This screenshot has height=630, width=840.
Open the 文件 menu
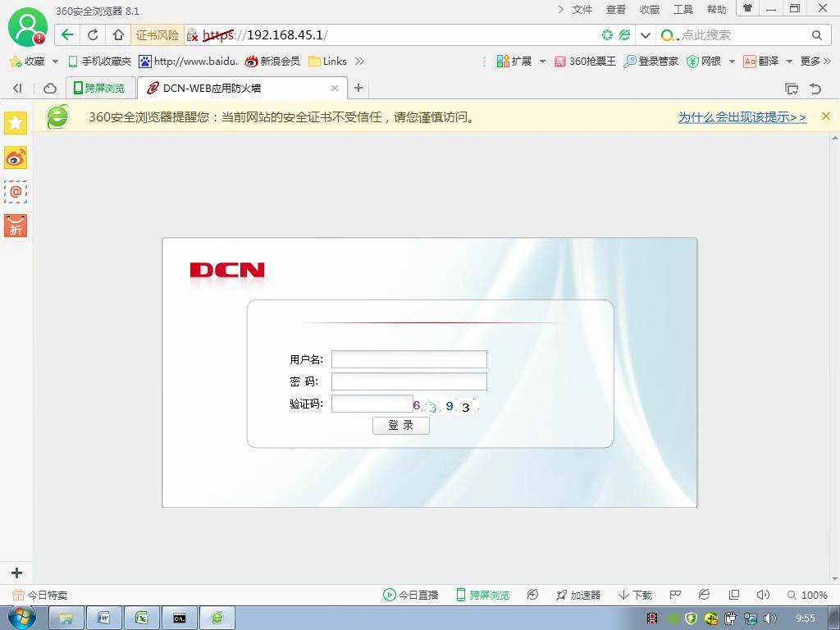point(582,10)
